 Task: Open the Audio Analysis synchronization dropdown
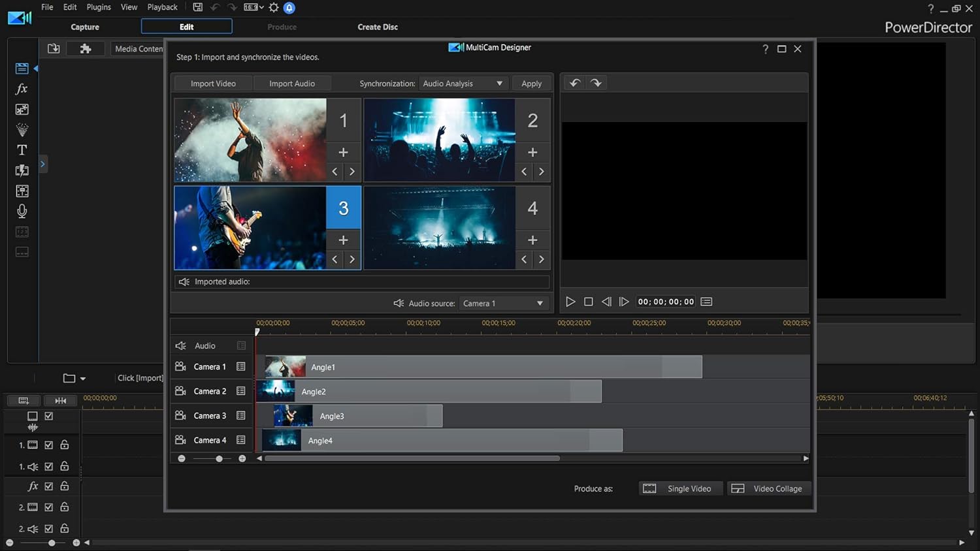click(463, 83)
